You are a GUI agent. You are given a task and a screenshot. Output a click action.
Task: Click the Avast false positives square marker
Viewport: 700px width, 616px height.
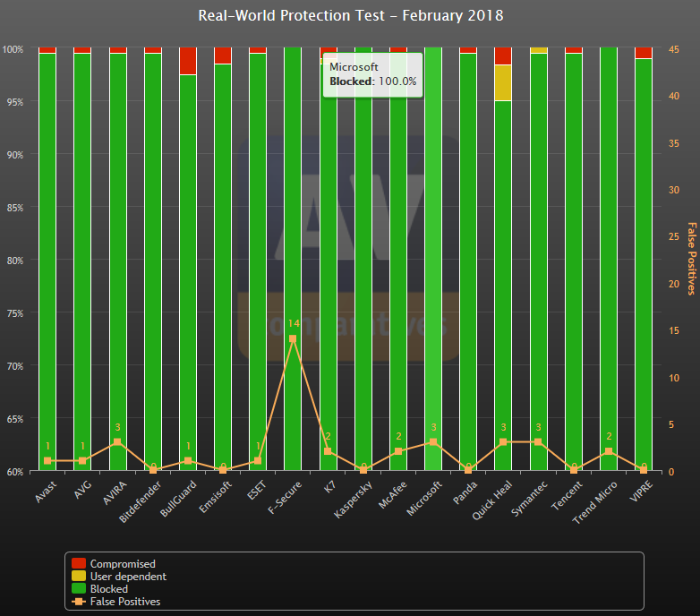click(47, 461)
